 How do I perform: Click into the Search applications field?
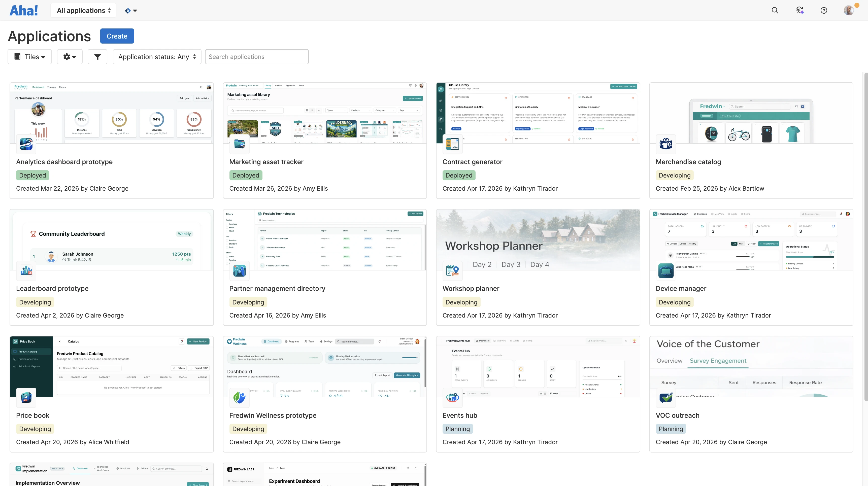(257, 57)
